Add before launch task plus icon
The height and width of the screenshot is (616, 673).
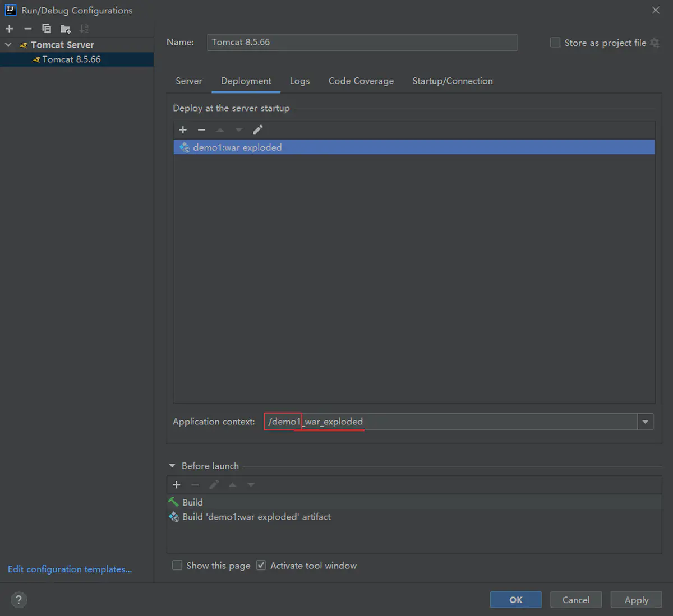point(177,485)
